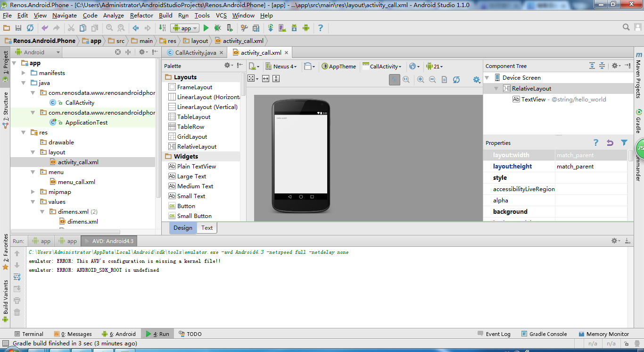
Task: Collapse the manifests folder arrow
Action: pos(24,73)
